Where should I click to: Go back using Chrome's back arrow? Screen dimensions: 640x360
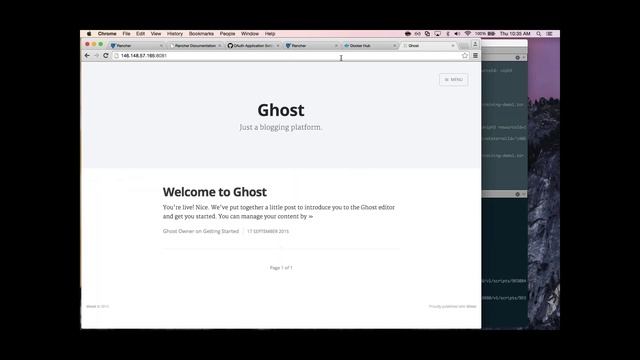click(x=87, y=56)
